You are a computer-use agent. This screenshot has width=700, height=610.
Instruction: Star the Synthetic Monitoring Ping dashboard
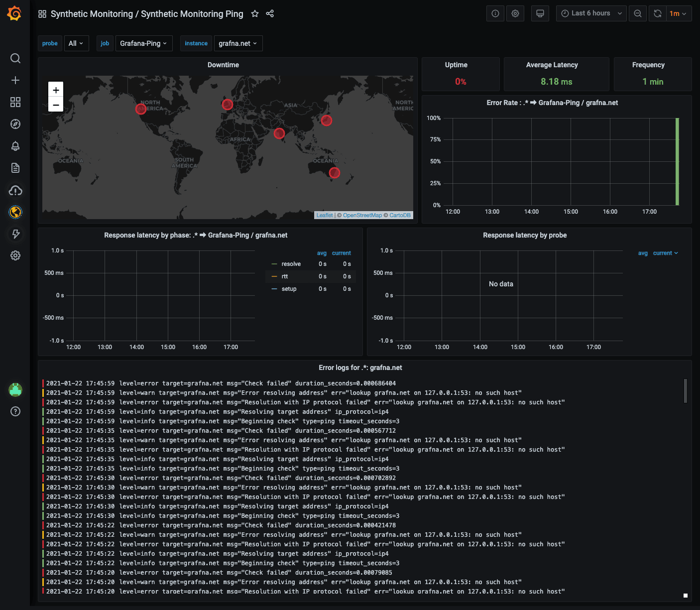click(x=255, y=13)
